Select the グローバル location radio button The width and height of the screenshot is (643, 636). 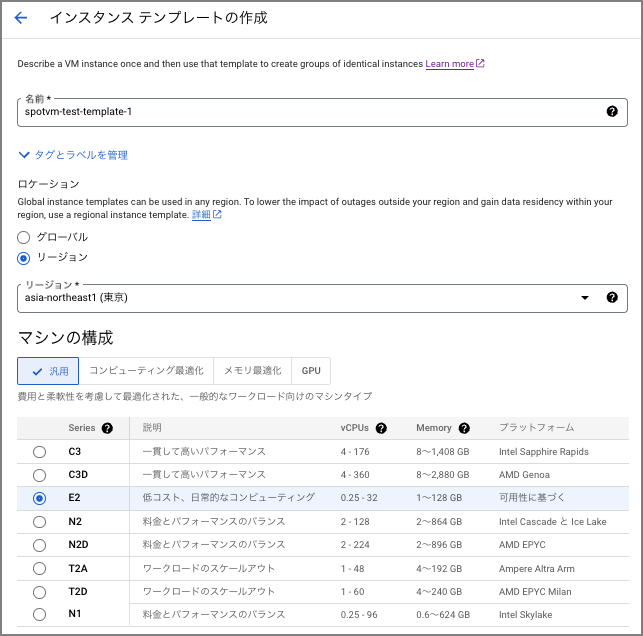[24, 237]
